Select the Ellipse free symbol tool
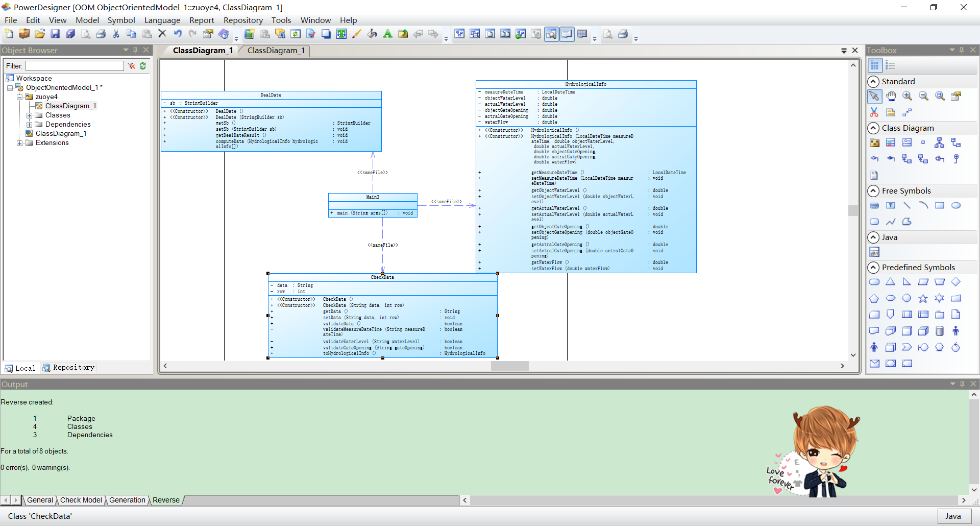The width and height of the screenshot is (980, 526). pos(956,205)
